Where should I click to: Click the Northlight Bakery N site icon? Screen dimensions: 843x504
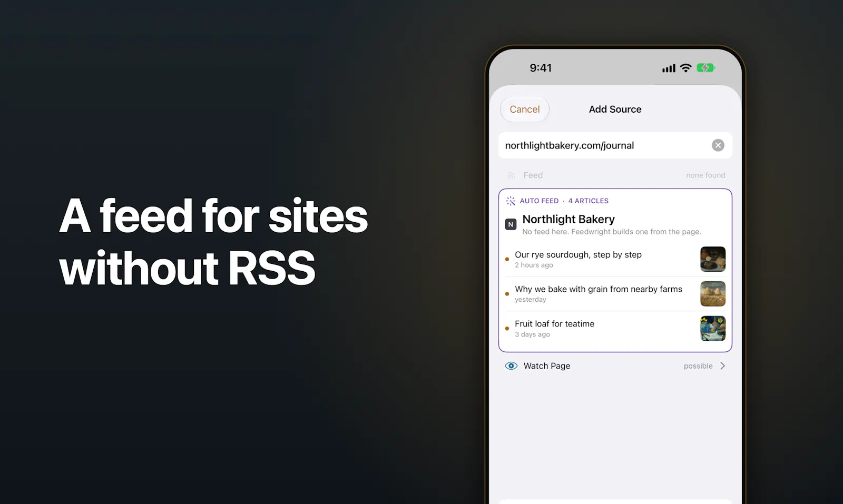tap(511, 224)
